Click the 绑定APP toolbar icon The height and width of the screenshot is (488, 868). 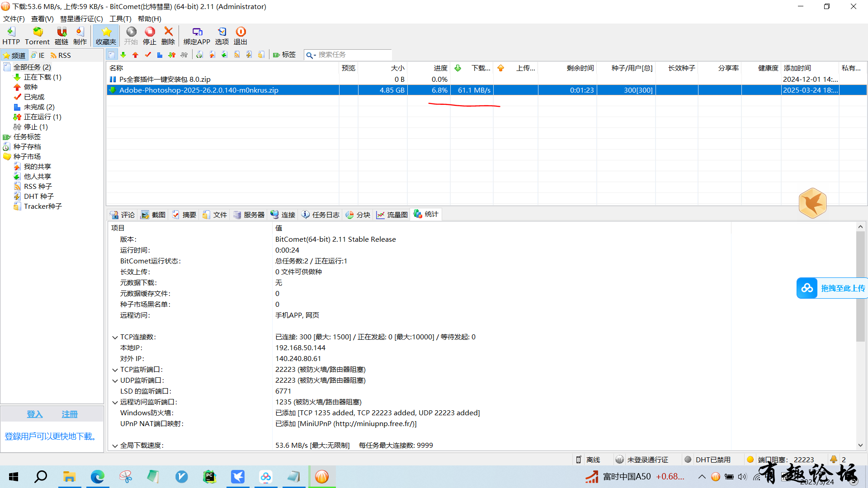(x=197, y=36)
